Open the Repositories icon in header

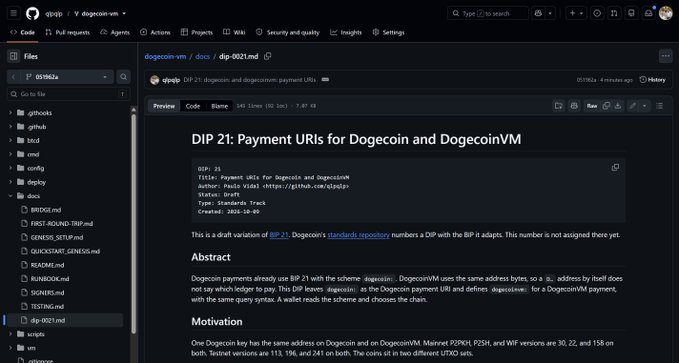(x=631, y=13)
